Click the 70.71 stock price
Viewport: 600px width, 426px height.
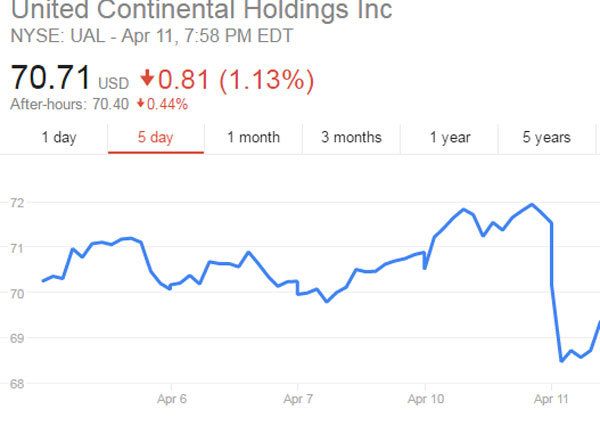(51, 76)
